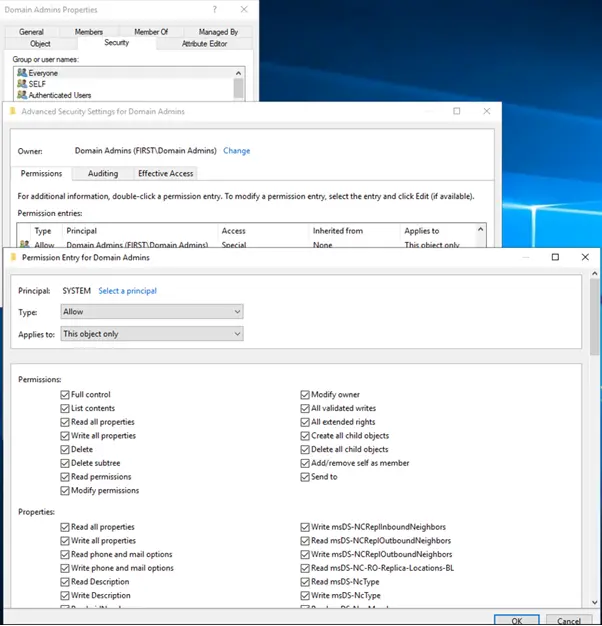This screenshot has width=602, height=626.
Task: Click scroll up arrow in group names list
Action: coord(238,73)
